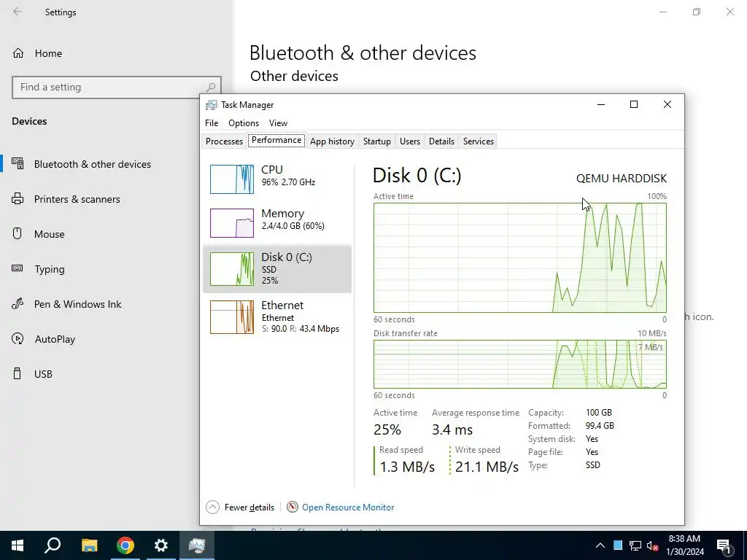Select the Ethernet performance graph thumbnail
Image resolution: width=747 pixels, height=560 pixels.
tap(232, 317)
